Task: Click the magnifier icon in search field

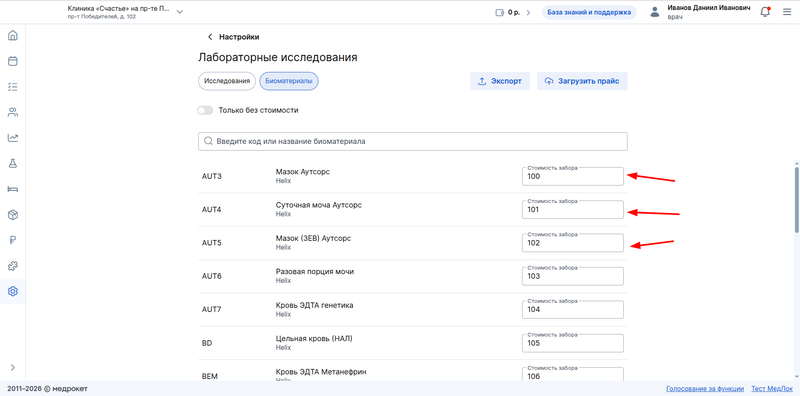Action: click(208, 141)
